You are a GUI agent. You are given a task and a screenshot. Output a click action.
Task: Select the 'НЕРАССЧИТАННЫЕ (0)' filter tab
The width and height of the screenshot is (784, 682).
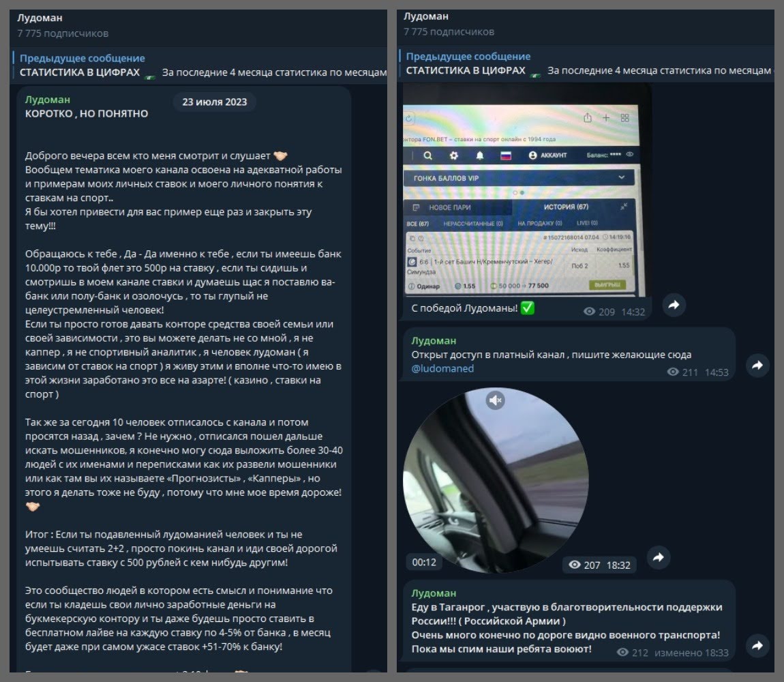(x=472, y=223)
